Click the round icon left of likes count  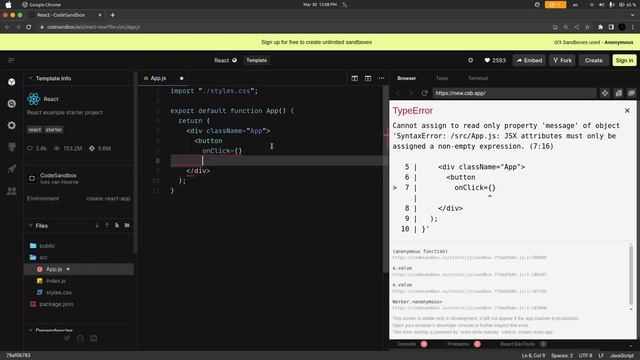point(470,60)
